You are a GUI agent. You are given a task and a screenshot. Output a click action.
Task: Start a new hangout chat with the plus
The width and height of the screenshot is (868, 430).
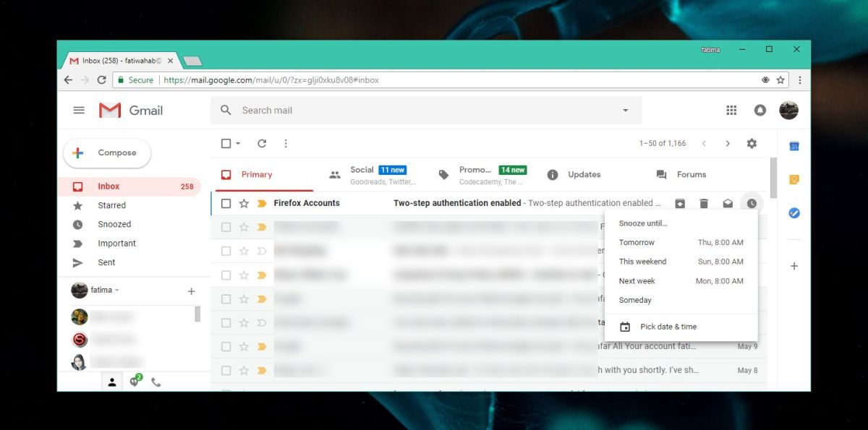(x=191, y=291)
